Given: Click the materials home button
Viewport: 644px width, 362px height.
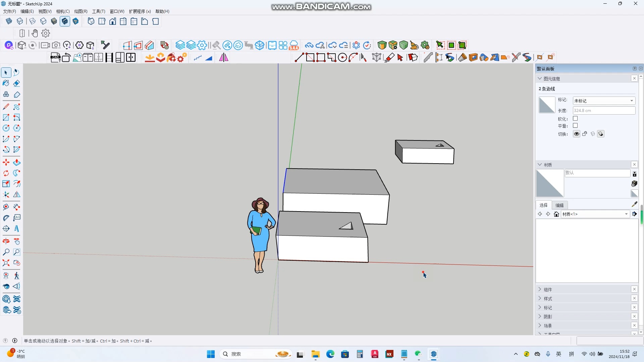Looking at the screenshot, I should pyautogui.click(x=556, y=214).
